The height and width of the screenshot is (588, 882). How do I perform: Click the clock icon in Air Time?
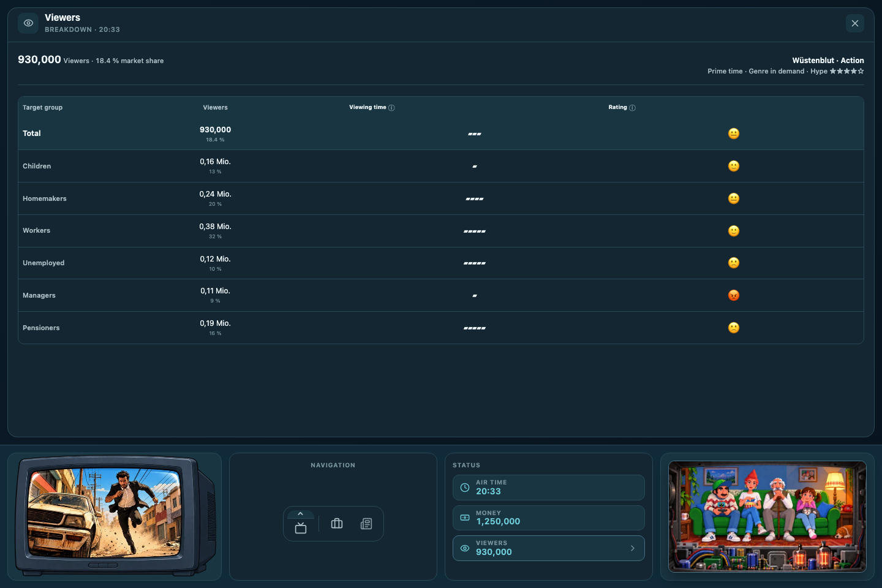[x=465, y=488]
